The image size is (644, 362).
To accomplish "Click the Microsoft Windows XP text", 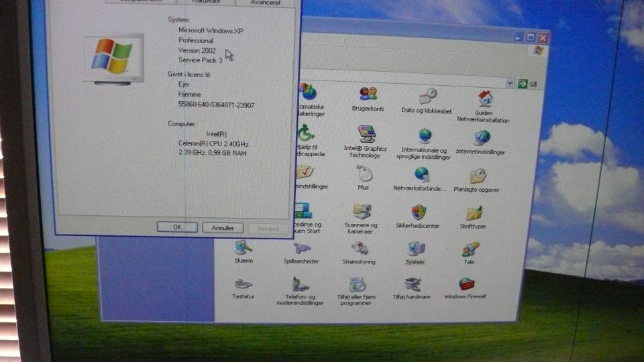I will [x=211, y=30].
